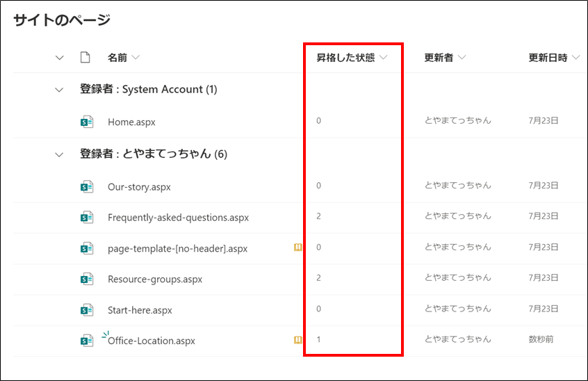Click the Start-here.aspx file icon

87,310
